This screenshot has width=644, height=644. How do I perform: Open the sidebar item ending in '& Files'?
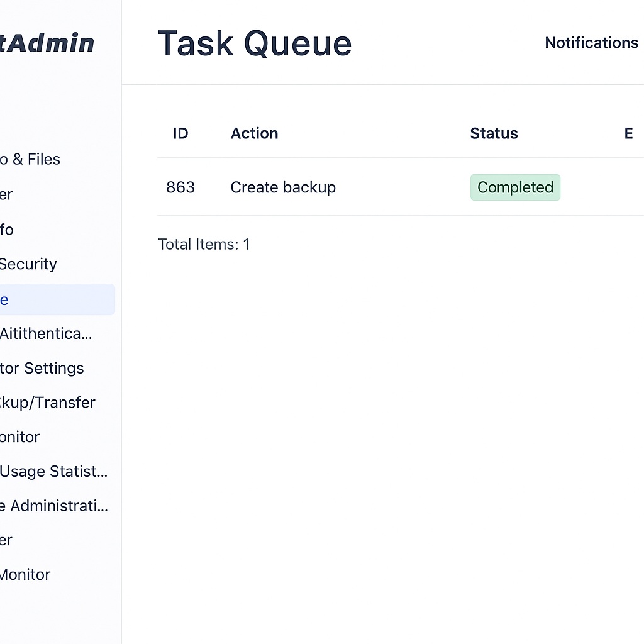pos(30,159)
